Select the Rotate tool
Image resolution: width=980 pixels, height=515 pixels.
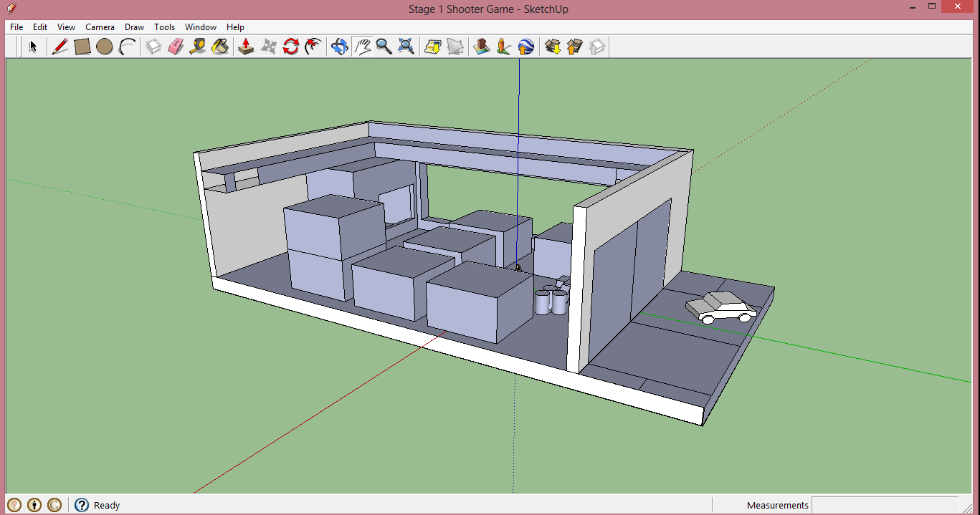click(291, 47)
